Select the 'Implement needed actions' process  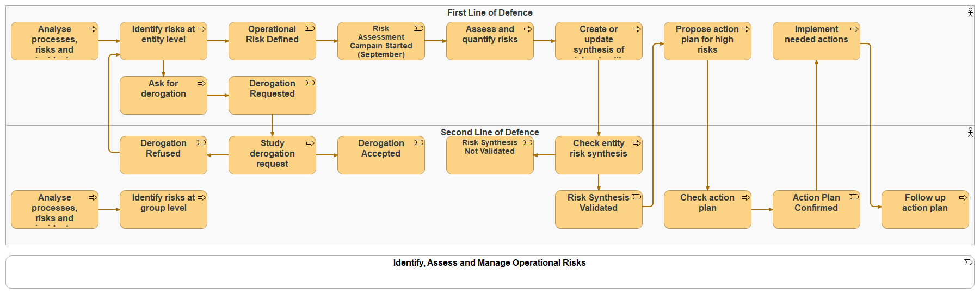point(816,41)
